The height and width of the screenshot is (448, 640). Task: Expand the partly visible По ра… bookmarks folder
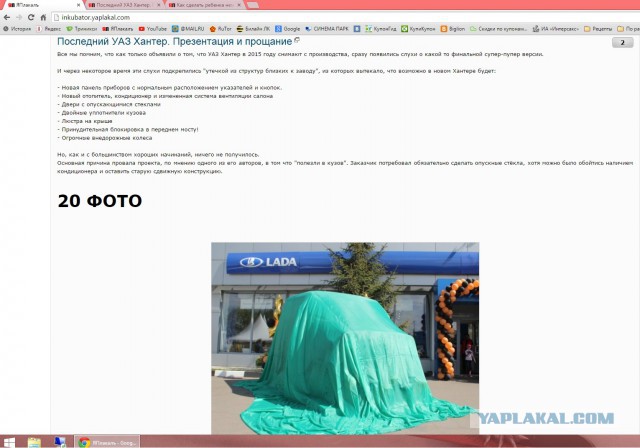pos(628,29)
